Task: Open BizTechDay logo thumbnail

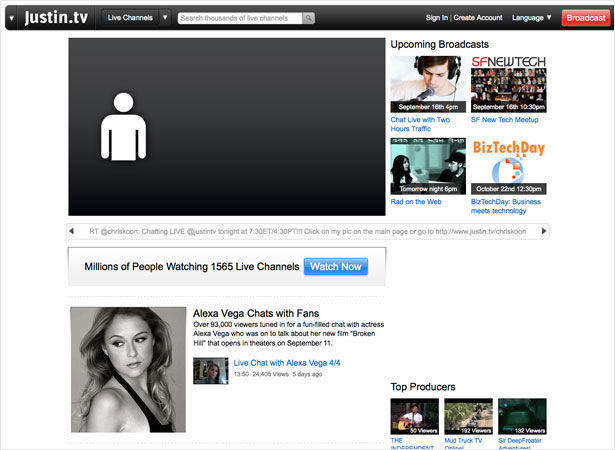Action: pyautogui.click(x=508, y=166)
